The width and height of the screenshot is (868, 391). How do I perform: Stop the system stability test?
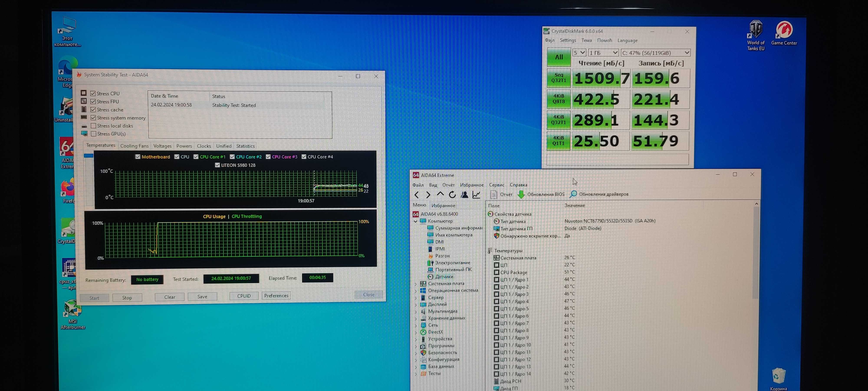(127, 298)
